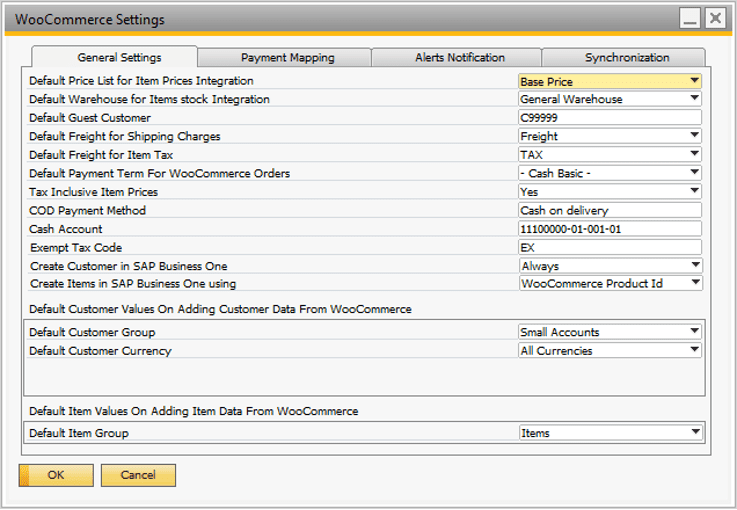Click the COD Payment Method field
The image size is (737, 510).
click(610, 210)
